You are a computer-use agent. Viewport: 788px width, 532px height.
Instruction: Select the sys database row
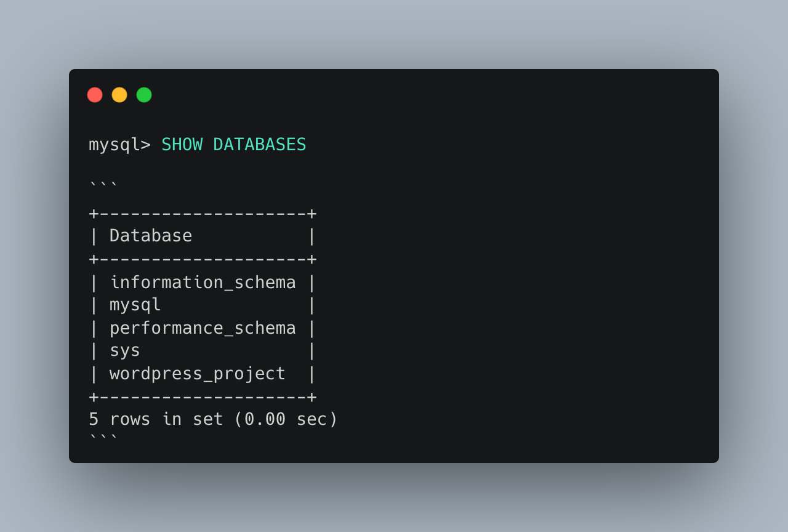(125, 350)
